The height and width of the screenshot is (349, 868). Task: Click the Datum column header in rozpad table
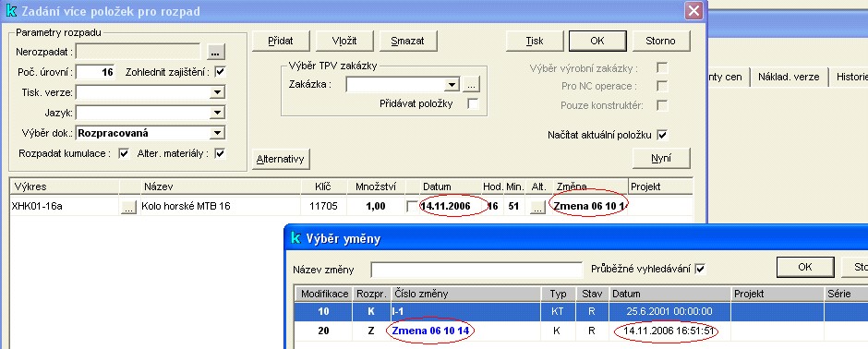tap(450, 187)
